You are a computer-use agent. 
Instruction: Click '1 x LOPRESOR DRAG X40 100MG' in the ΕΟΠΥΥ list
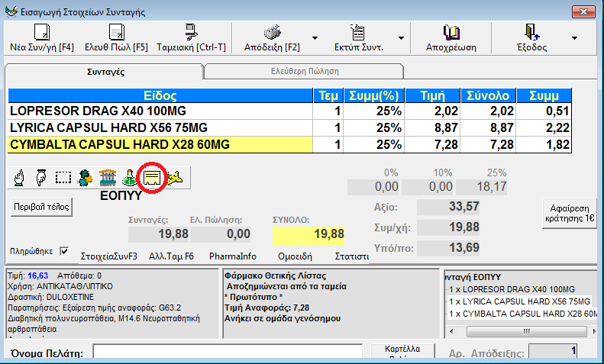point(512,289)
